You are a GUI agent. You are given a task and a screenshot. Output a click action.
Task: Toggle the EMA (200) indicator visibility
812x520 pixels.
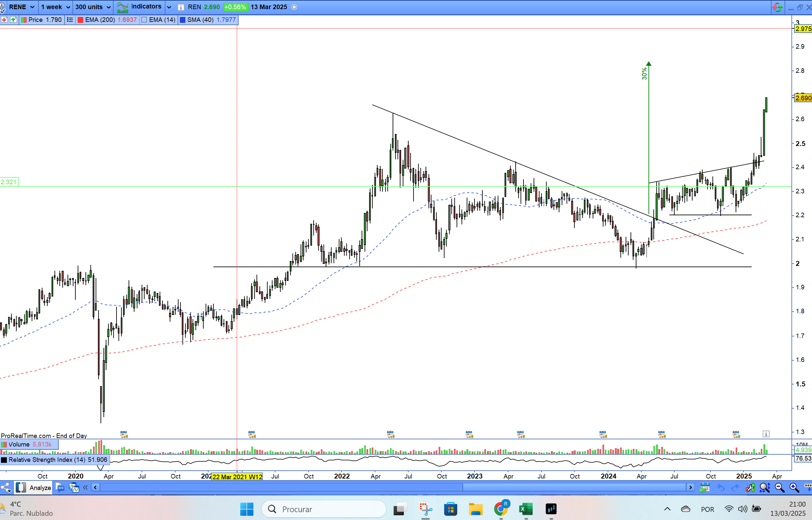[81, 20]
